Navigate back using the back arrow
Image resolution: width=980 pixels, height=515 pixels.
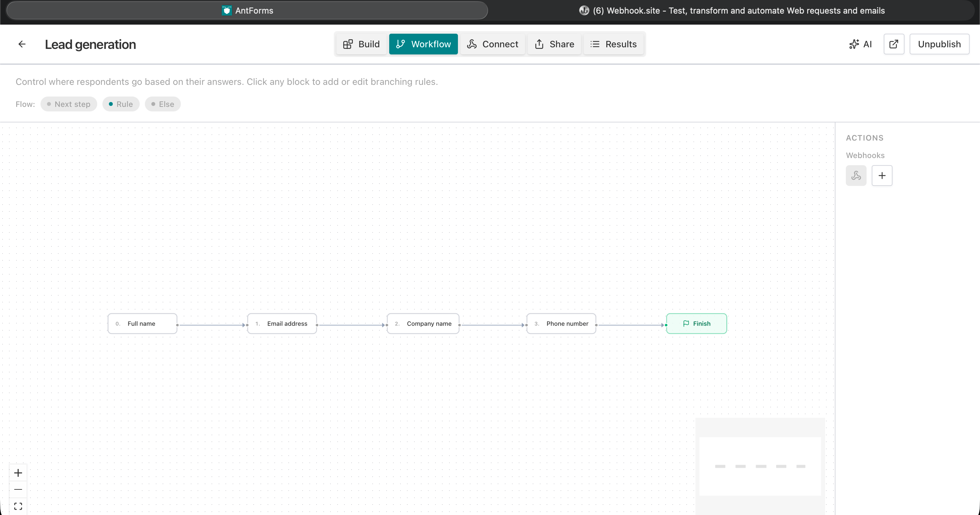[22, 44]
